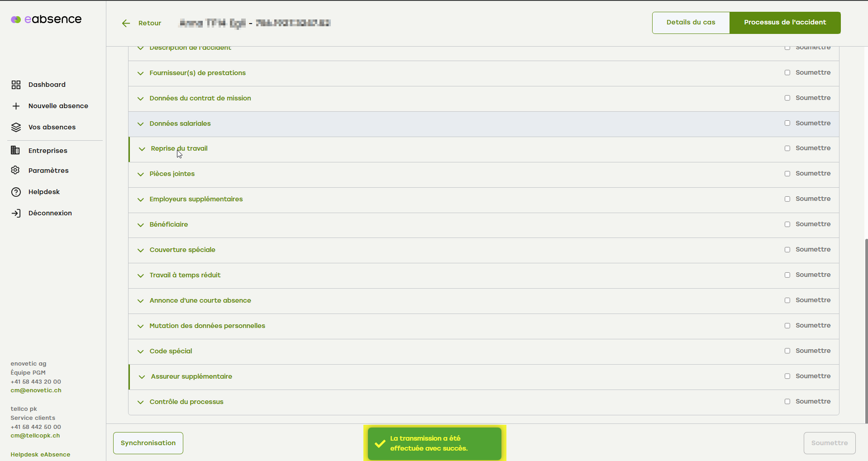Expand the Reprise du travail section
The image size is (868, 461).
[x=142, y=149]
